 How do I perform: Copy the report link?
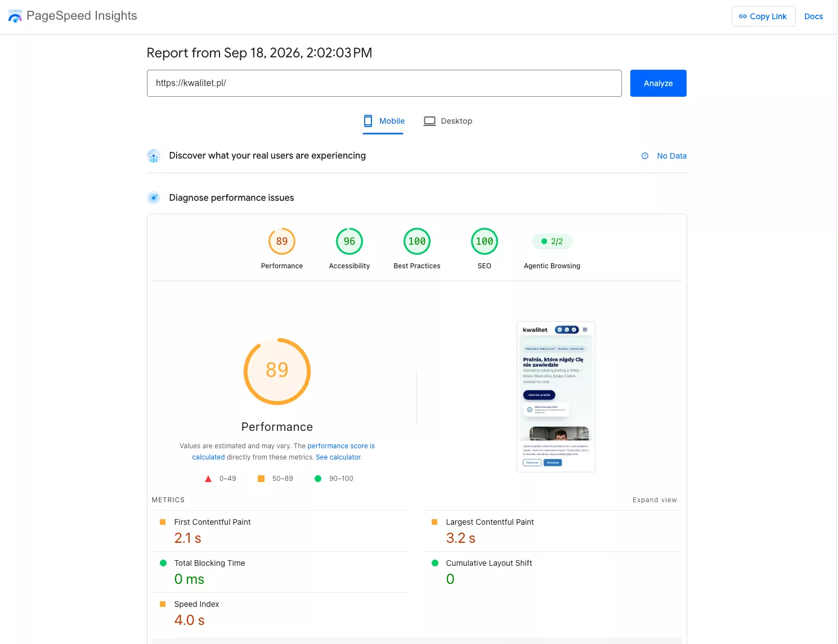point(763,16)
